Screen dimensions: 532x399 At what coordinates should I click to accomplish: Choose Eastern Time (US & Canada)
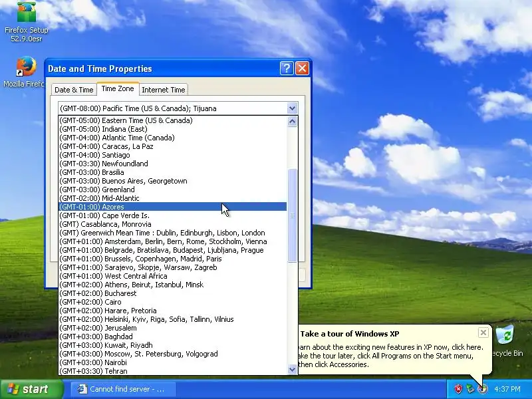point(173,120)
